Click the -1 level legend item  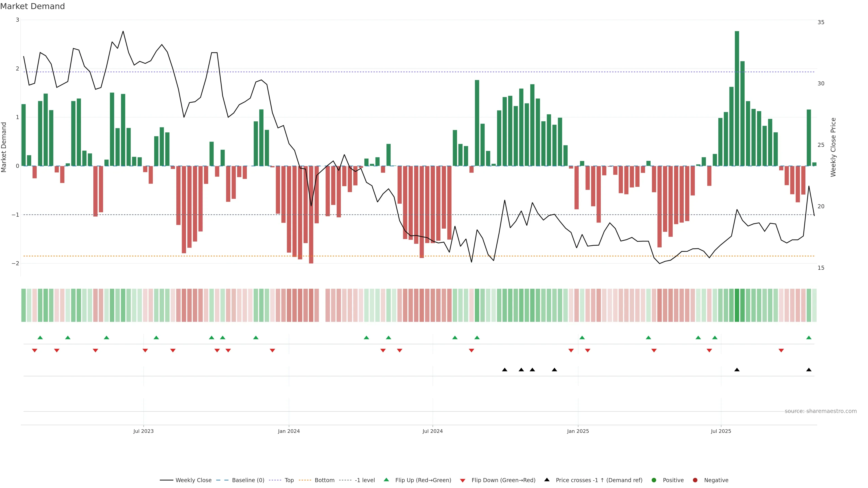[x=365, y=480]
